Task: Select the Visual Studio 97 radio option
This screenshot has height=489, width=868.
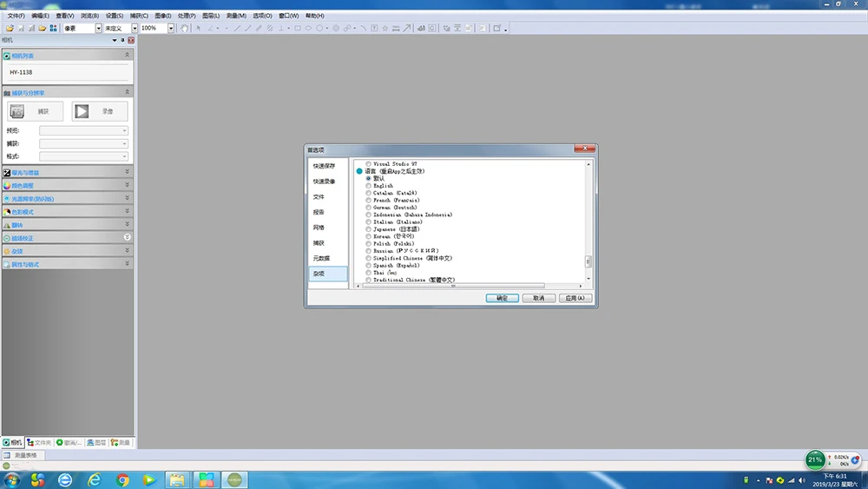Action: pyautogui.click(x=369, y=164)
